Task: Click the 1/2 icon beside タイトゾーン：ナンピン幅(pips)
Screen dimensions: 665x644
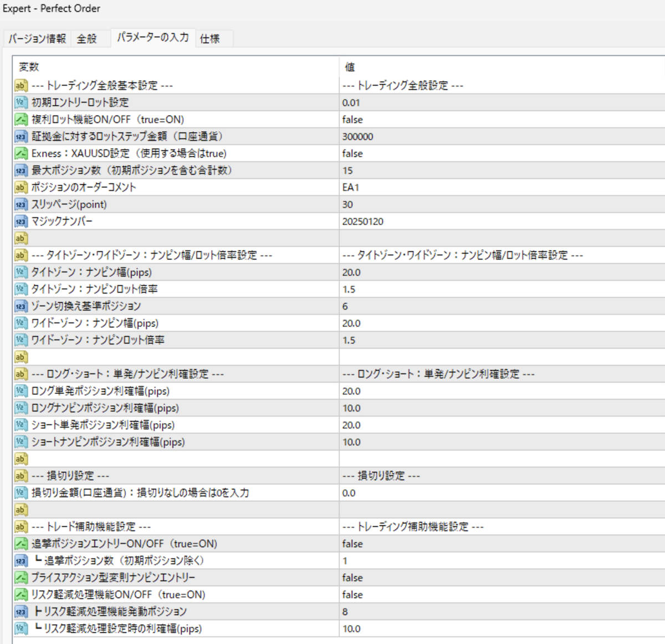Action: tap(20, 272)
